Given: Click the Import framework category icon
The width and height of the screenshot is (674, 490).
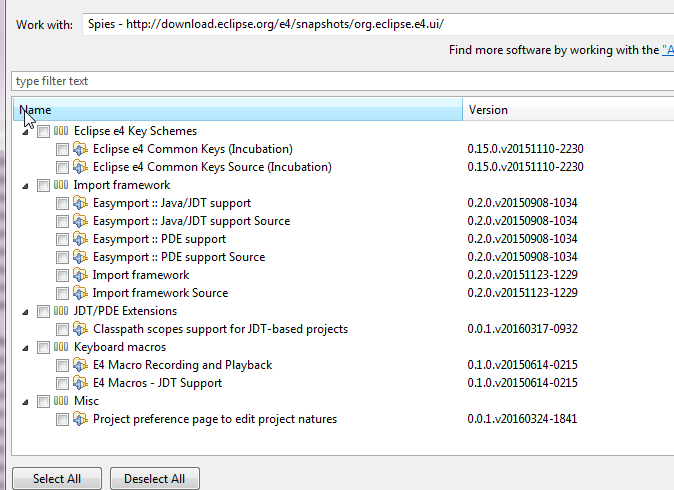Looking at the screenshot, I should pyautogui.click(x=61, y=185).
